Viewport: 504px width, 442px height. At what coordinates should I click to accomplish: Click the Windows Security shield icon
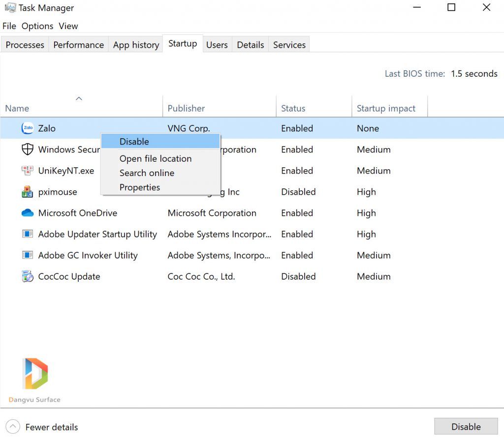28,149
